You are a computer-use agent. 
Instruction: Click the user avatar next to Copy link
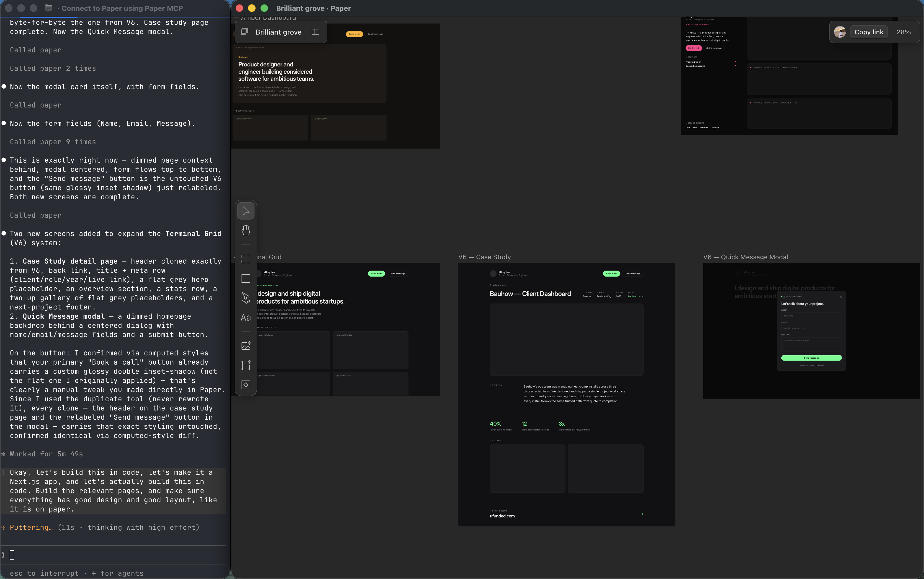pos(840,32)
